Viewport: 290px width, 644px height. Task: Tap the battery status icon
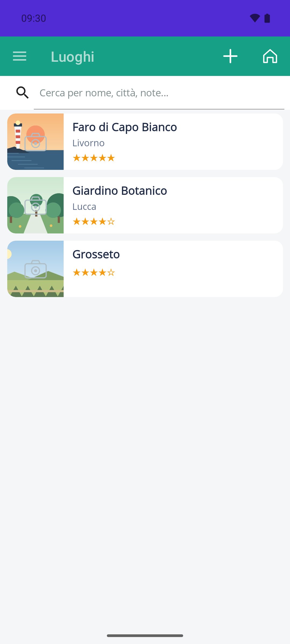pos(267,18)
